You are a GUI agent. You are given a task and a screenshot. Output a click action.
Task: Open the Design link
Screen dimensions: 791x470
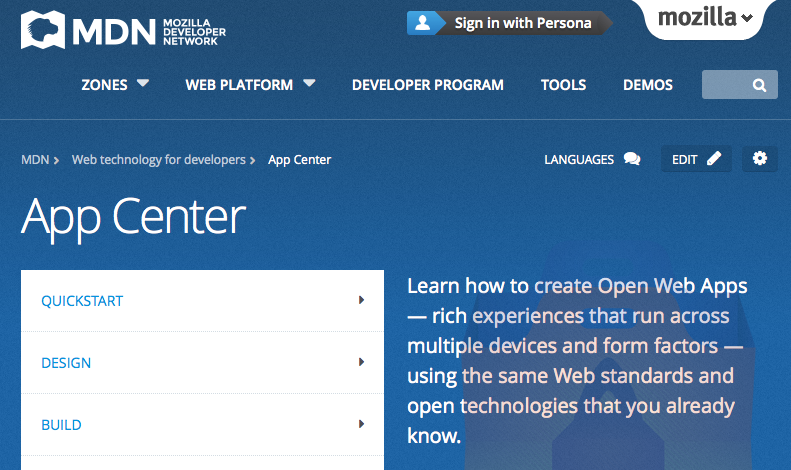coord(66,363)
